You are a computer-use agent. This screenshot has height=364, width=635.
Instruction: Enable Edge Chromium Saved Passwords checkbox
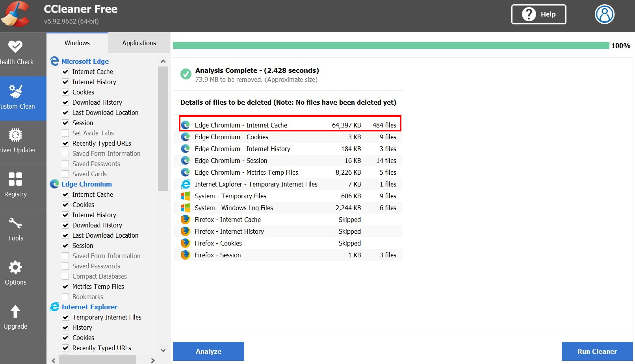point(65,266)
